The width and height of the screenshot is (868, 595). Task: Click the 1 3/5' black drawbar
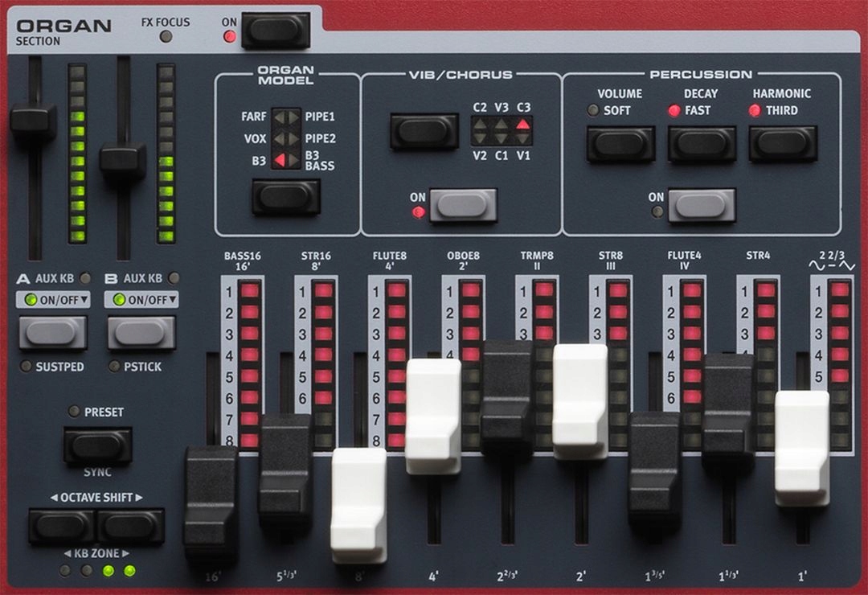point(656,470)
